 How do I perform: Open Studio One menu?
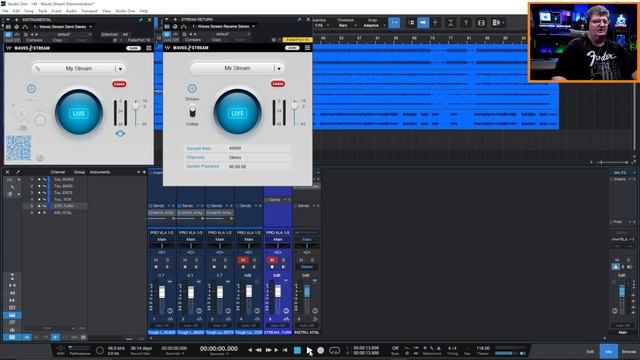pos(125,11)
